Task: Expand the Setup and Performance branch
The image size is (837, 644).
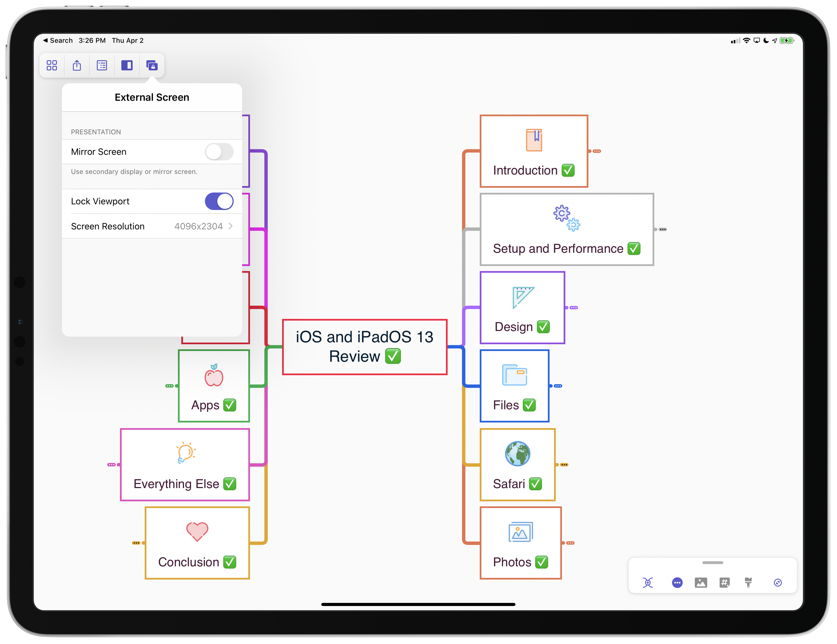Action: tap(663, 229)
